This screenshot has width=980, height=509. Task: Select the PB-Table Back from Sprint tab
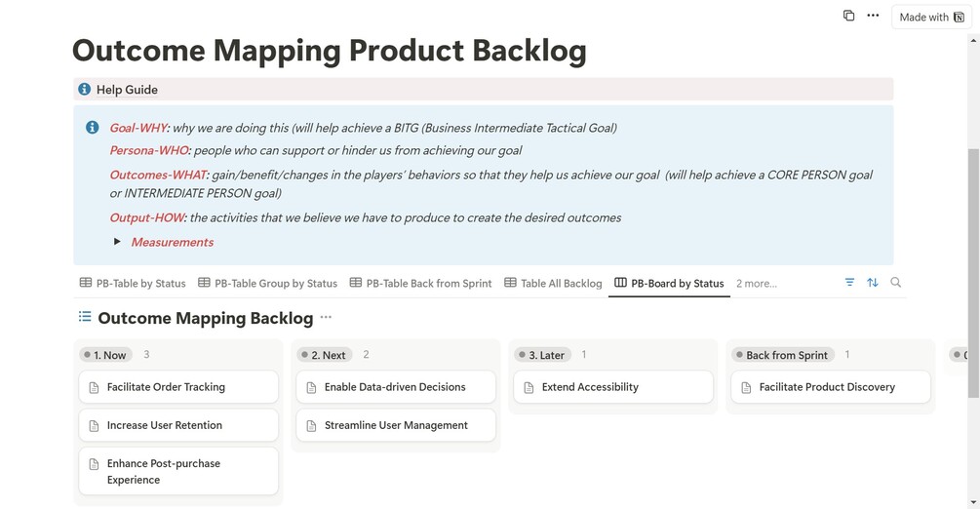pos(420,284)
